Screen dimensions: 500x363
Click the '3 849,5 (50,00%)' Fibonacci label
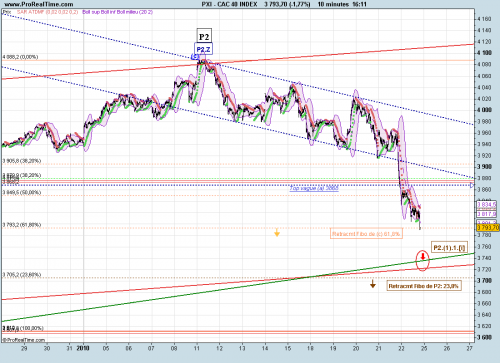tap(22, 192)
